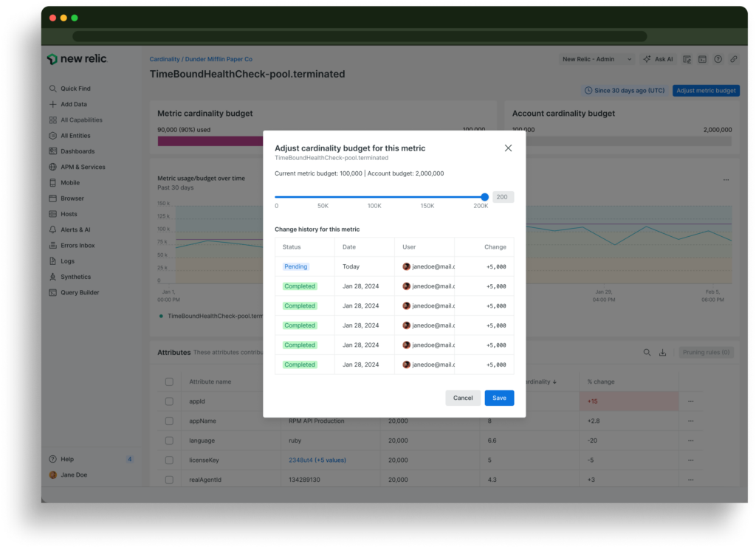Screen dimensions: 756x549
Task: Open the Since 30 days ago time picker
Action: 625,91
